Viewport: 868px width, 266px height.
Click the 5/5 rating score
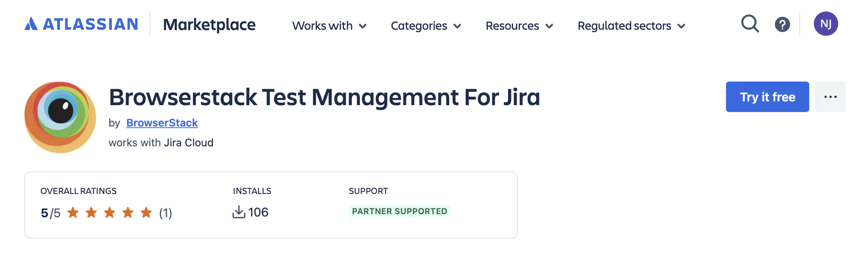(x=50, y=213)
